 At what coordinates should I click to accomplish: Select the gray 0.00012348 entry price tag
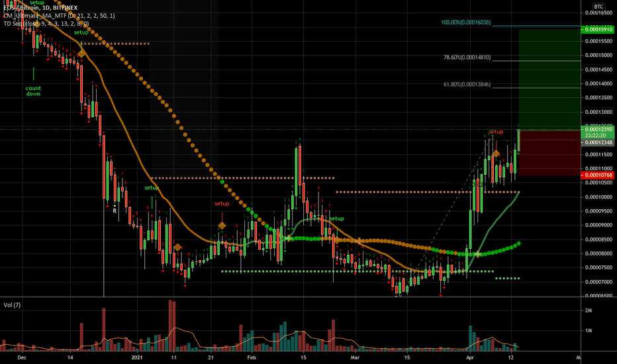click(x=598, y=142)
